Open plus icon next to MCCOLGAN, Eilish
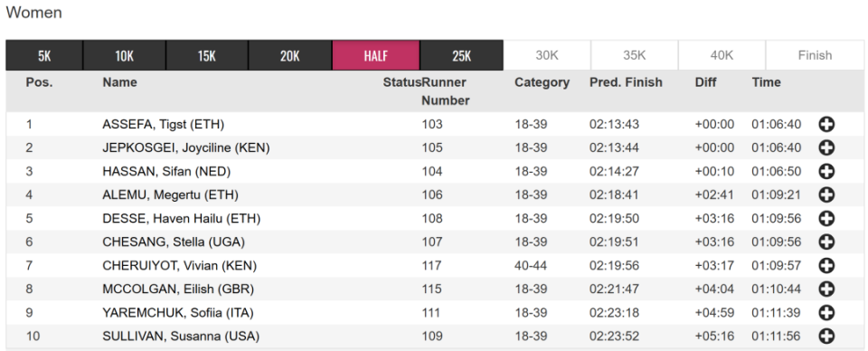The width and height of the screenshot is (868, 351). [826, 289]
